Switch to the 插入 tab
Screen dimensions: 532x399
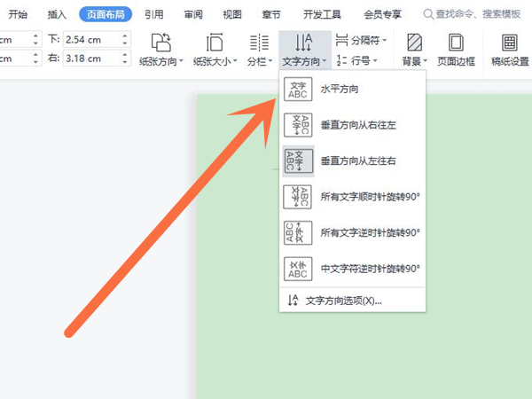click(57, 14)
